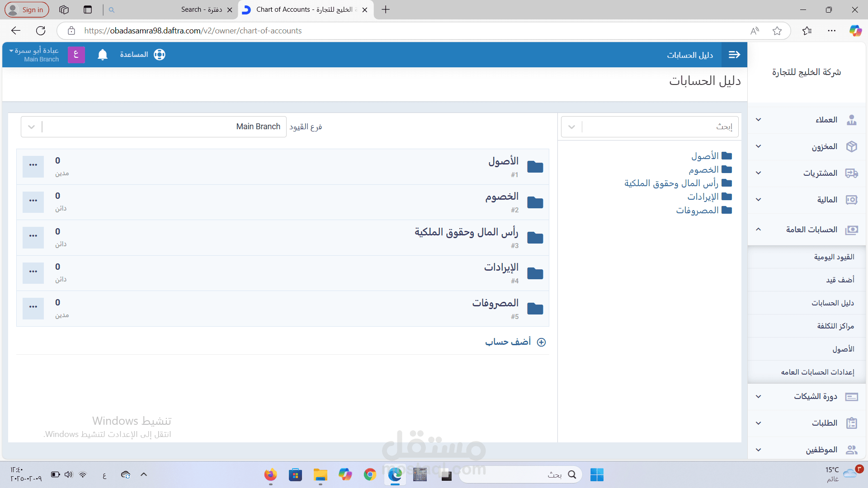Open the الموظفين employees icon
Screen dimensions: 868x488
(x=853, y=450)
